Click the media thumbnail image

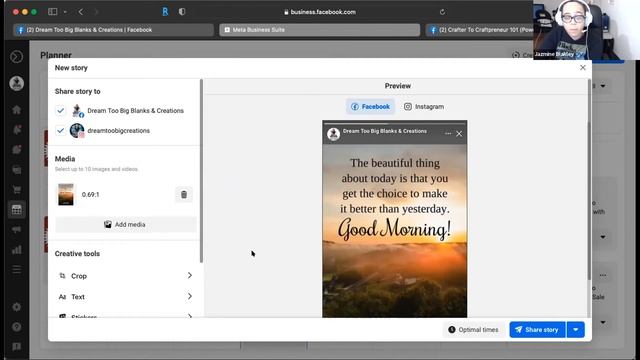(x=66, y=194)
